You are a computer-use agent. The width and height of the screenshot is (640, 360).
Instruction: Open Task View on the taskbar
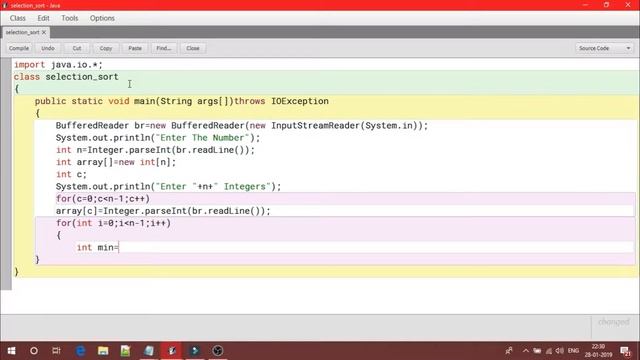(56, 351)
